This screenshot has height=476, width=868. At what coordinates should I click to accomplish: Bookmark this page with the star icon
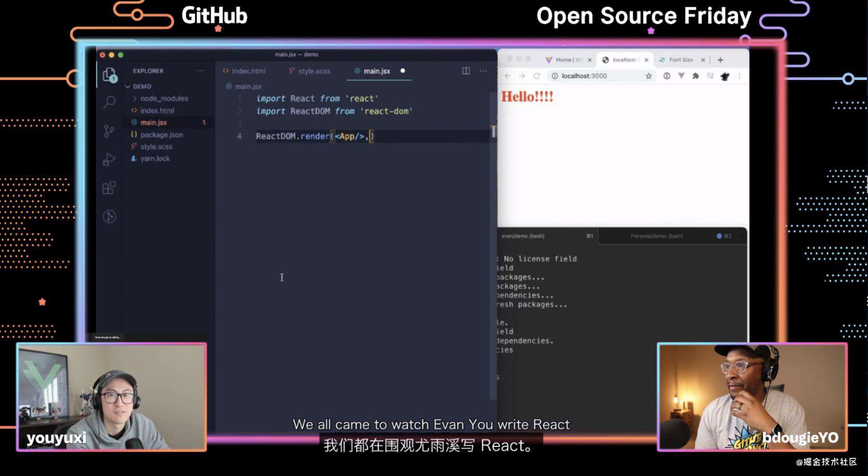coord(648,76)
